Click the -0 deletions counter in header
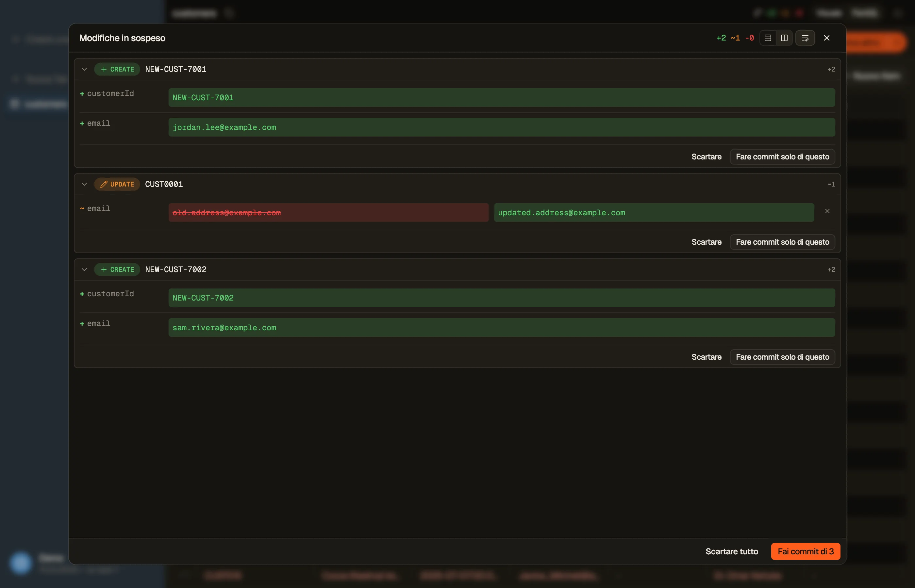The image size is (915, 588). pyautogui.click(x=749, y=38)
